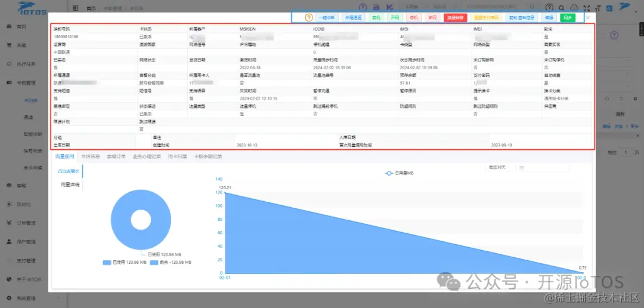Expand 自动化 in the background sidebar
This screenshot has width=644, height=308.
pyautogui.click(x=24, y=204)
